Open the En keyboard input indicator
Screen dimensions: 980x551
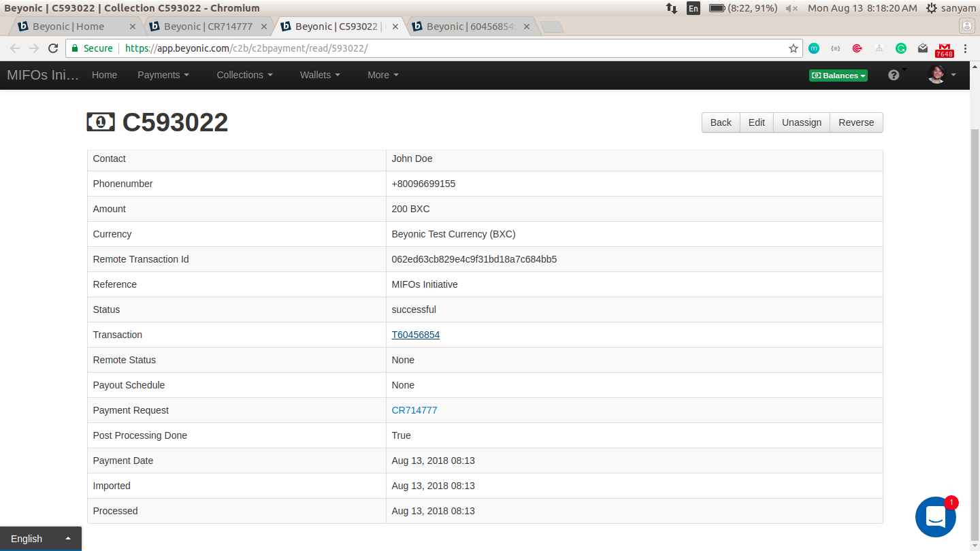click(693, 8)
